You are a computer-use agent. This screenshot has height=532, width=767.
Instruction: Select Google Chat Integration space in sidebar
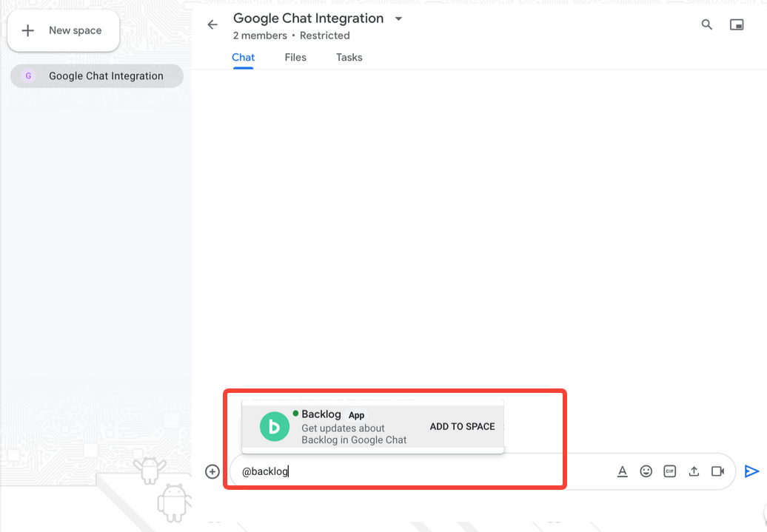click(x=97, y=75)
